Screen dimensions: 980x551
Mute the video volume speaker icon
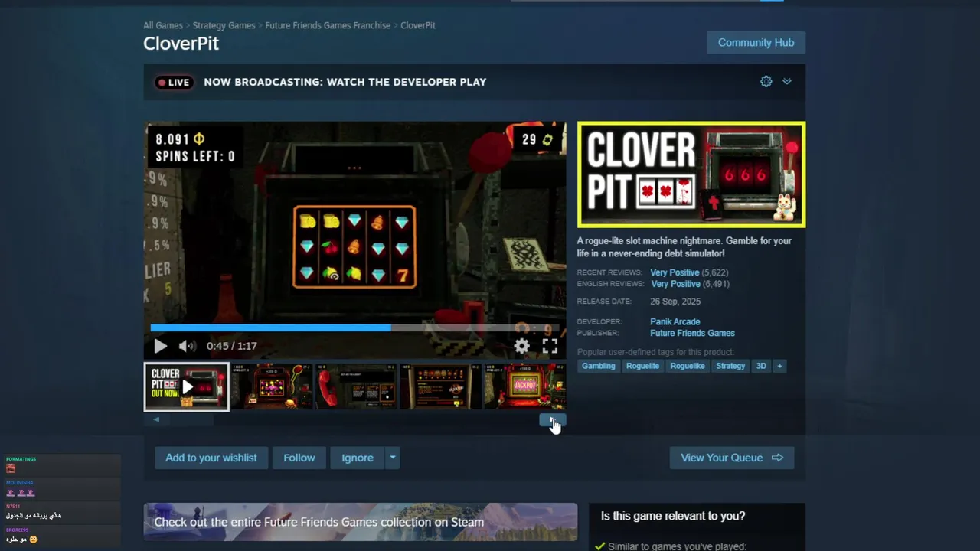point(188,346)
